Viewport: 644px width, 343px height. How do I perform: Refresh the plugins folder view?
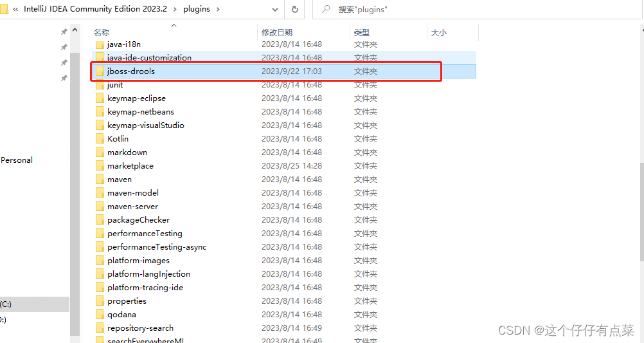coord(295,9)
